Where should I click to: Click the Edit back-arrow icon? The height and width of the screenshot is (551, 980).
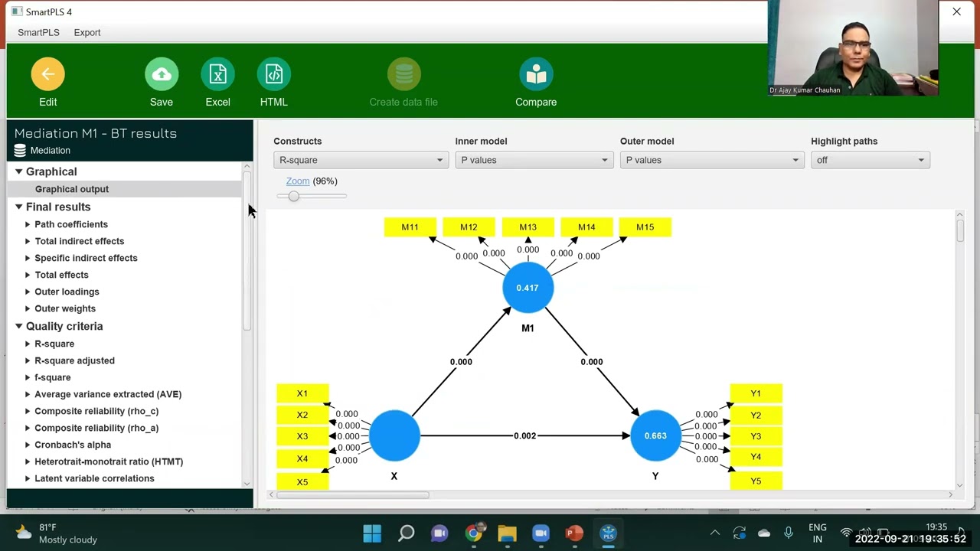pyautogui.click(x=47, y=74)
